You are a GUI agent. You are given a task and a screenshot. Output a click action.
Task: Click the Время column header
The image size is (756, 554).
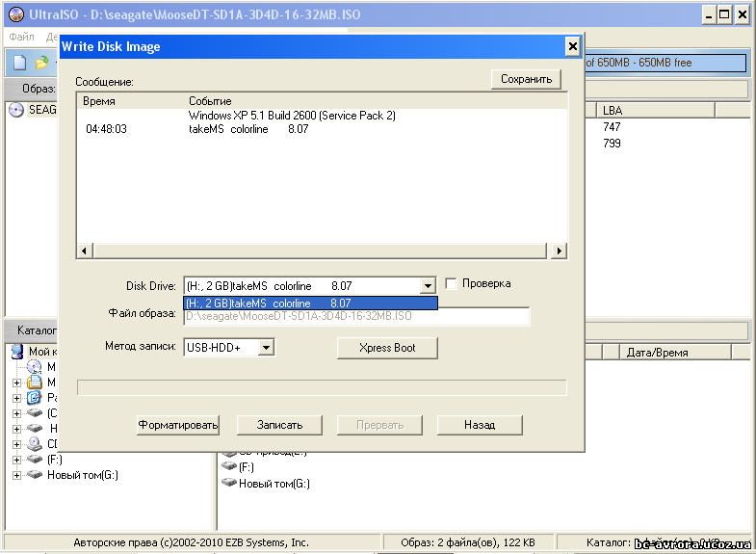tap(99, 101)
